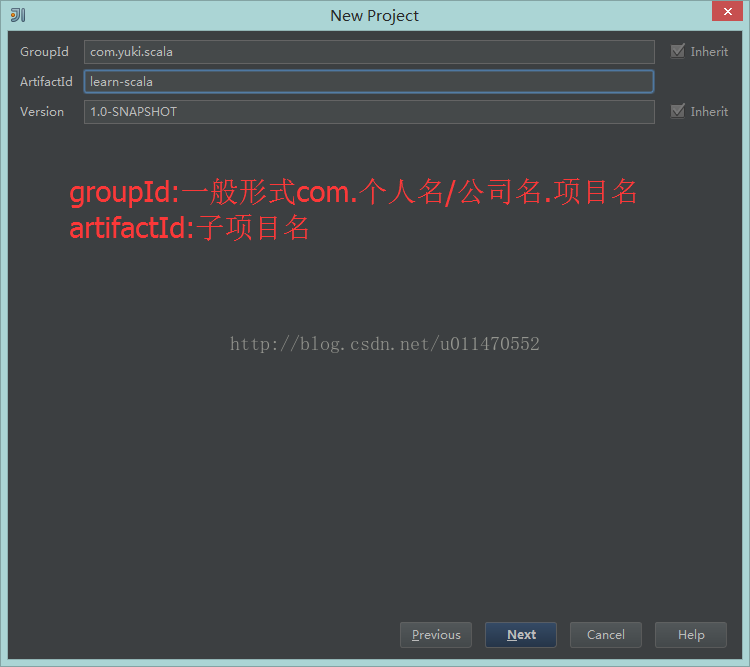
Task: Open Help for this dialog
Action: coord(691,634)
